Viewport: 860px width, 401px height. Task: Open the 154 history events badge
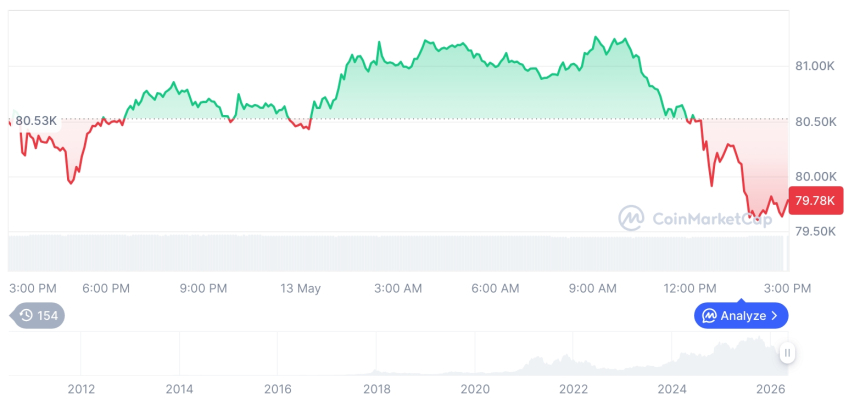pos(37,315)
